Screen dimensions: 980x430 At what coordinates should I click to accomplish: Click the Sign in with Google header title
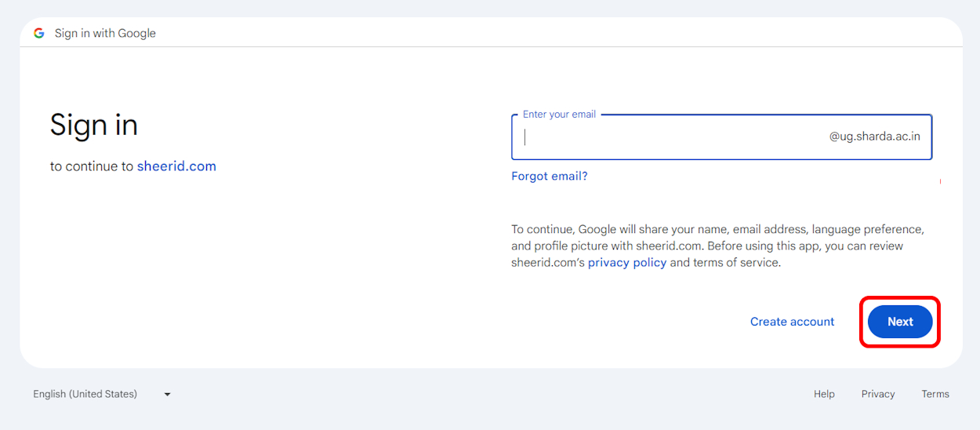click(105, 33)
